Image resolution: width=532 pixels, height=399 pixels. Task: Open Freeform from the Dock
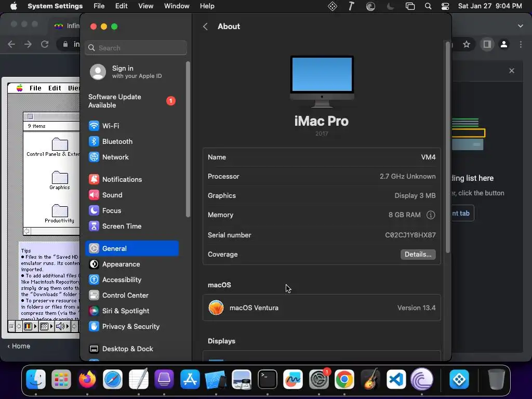point(293,379)
